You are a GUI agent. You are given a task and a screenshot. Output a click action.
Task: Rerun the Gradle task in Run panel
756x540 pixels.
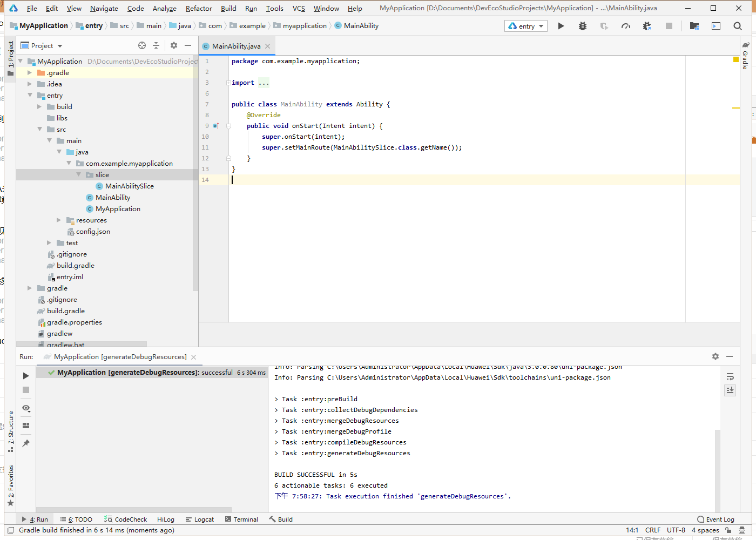click(x=26, y=375)
